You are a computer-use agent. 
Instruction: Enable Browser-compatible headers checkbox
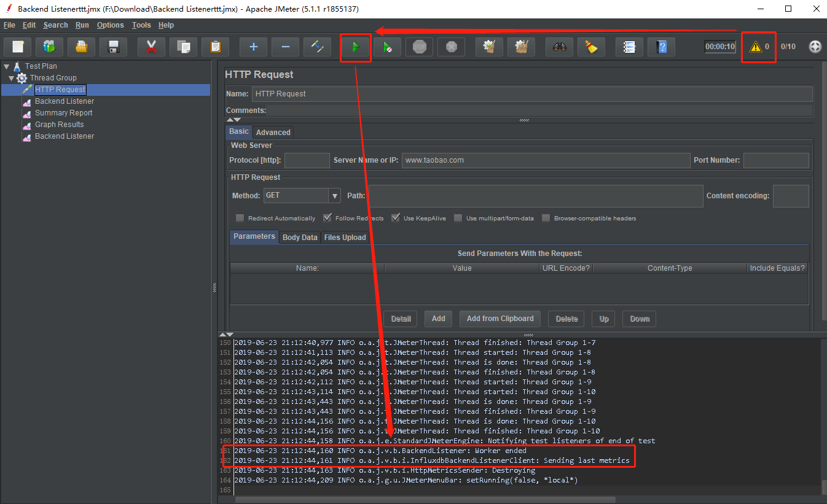(546, 218)
